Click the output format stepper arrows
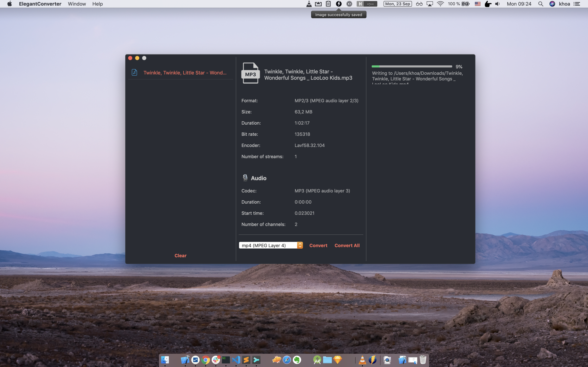Screen dimensions: 588x367 coord(300,245)
